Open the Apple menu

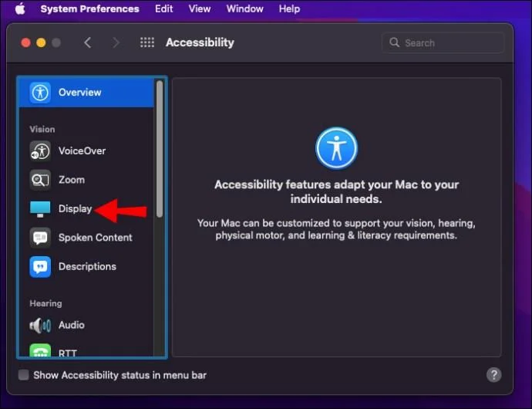point(20,8)
